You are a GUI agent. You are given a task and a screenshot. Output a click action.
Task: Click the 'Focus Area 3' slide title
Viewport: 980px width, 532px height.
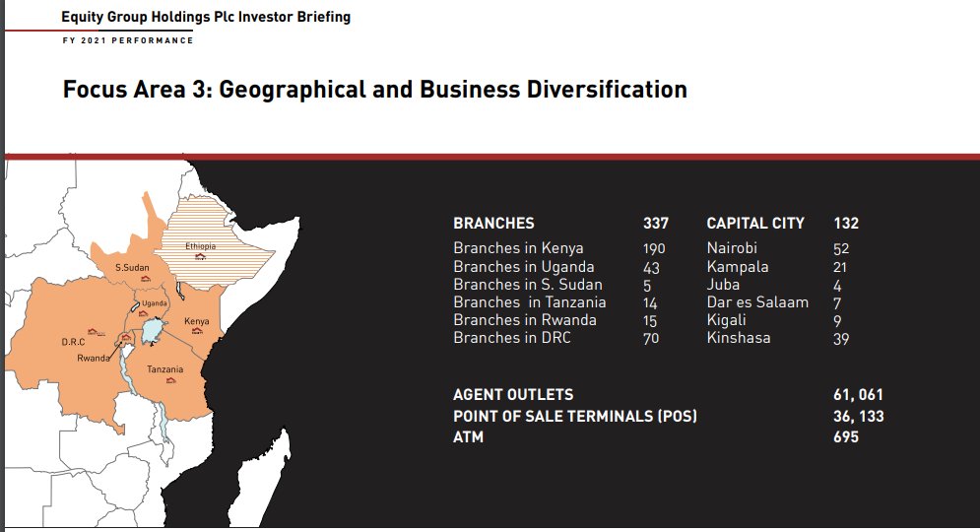pos(375,90)
